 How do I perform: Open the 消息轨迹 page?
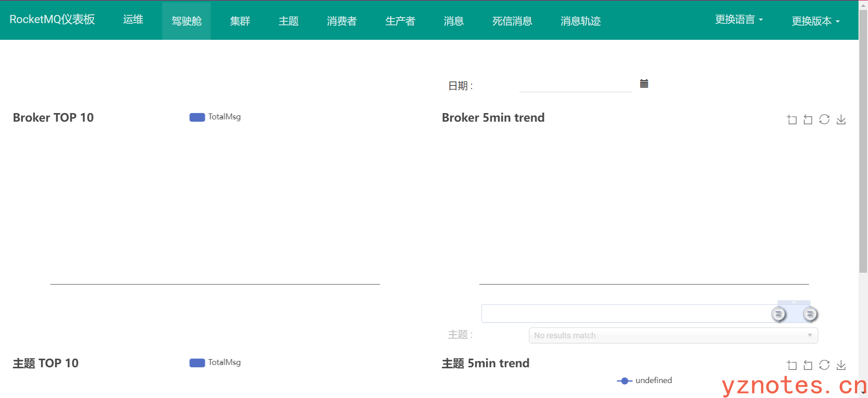[x=580, y=21]
